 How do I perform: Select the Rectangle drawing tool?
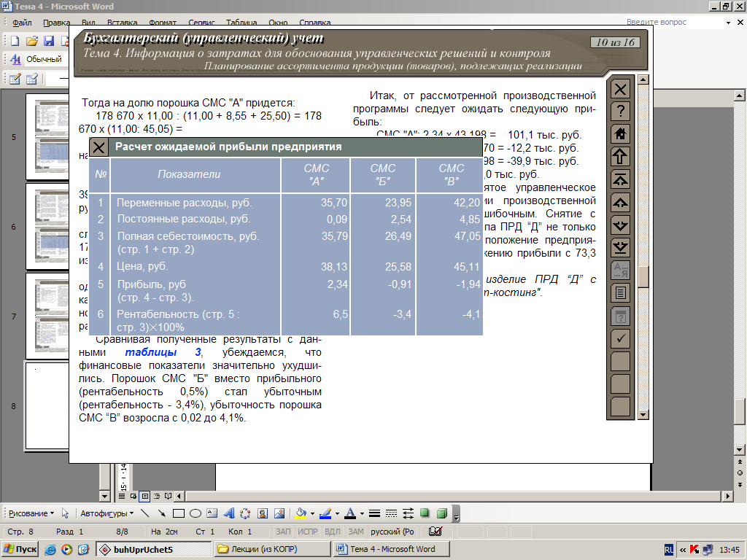[179, 513]
